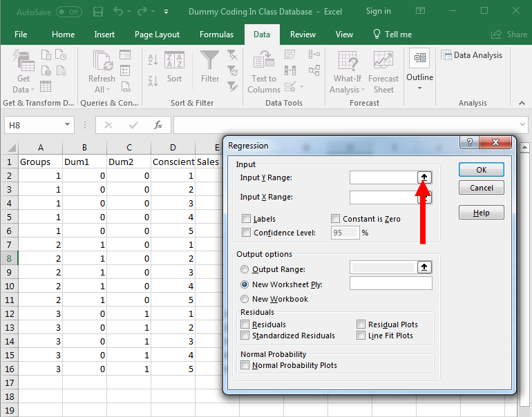532x417 pixels.
Task: Select New Worksheet Ply radio button
Action: click(245, 284)
